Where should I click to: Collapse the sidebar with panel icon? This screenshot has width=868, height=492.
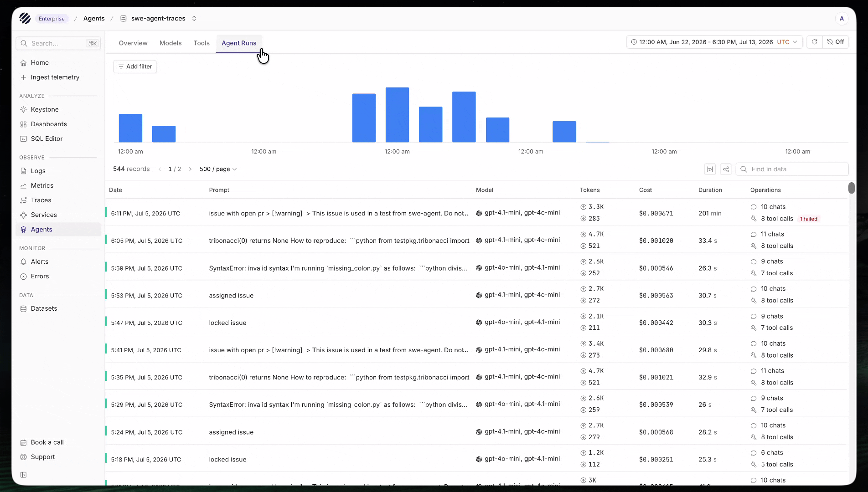pyautogui.click(x=23, y=475)
